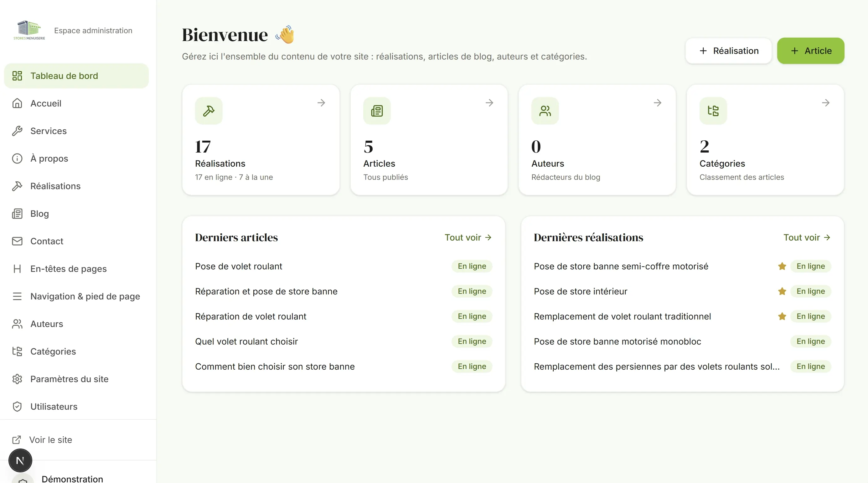Click En ligne badge for Réparation de volet roulant
The width and height of the screenshot is (868, 483).
click(472, 316)
